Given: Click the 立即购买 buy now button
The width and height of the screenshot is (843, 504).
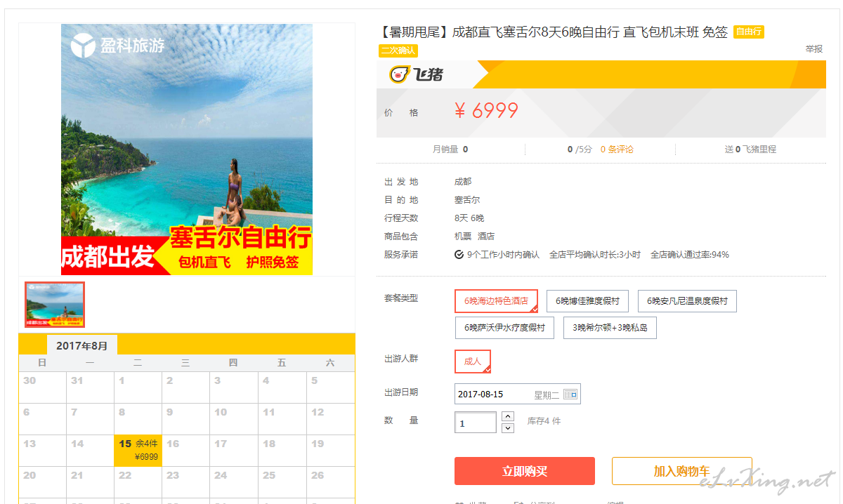Looking at the screenshot, I should (525, 471).
